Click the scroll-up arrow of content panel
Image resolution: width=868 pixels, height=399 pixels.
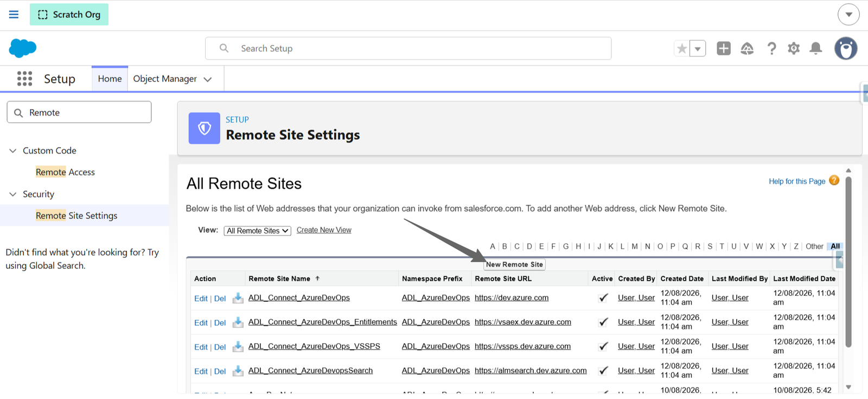tap(848, 170)
